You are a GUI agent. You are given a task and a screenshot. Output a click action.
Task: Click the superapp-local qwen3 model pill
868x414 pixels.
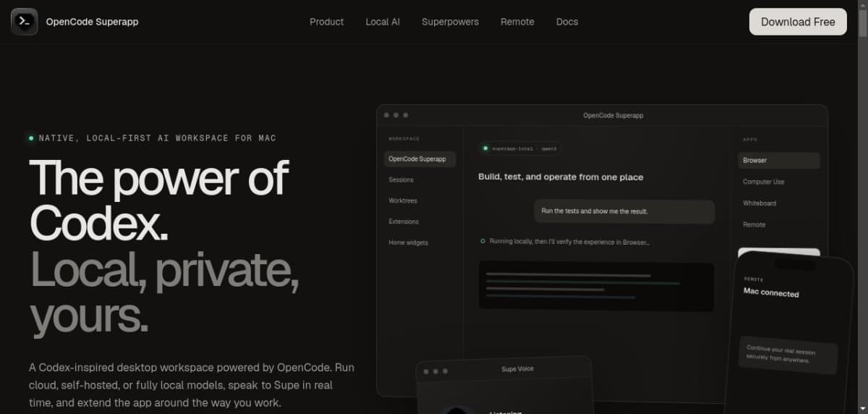pos(519,148)
